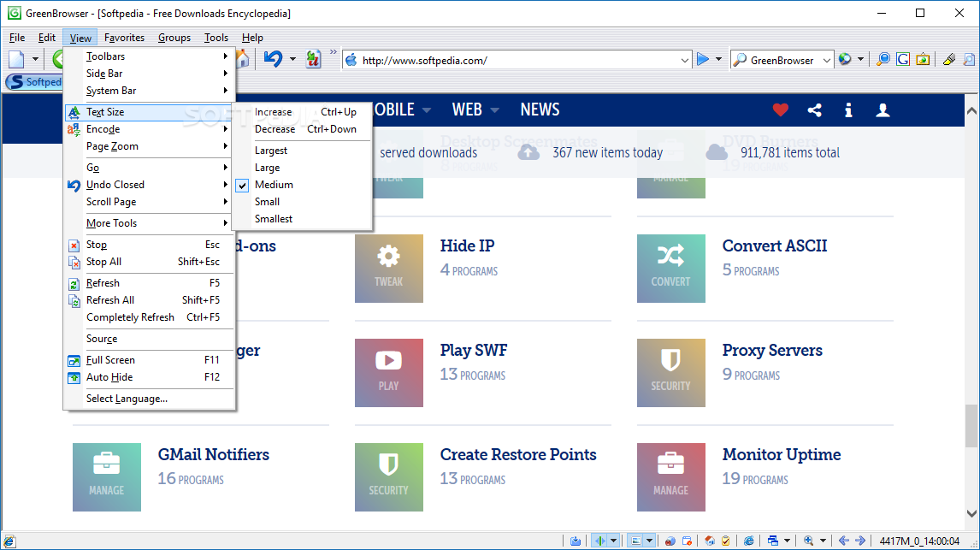The width and height of the screenshot is (980, 550).
Task: Click the scrollbar up arrow
Action: pos(971,110)
